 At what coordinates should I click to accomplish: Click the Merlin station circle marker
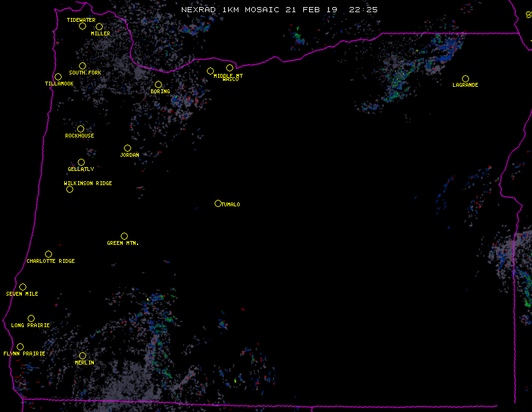[82, 356]
